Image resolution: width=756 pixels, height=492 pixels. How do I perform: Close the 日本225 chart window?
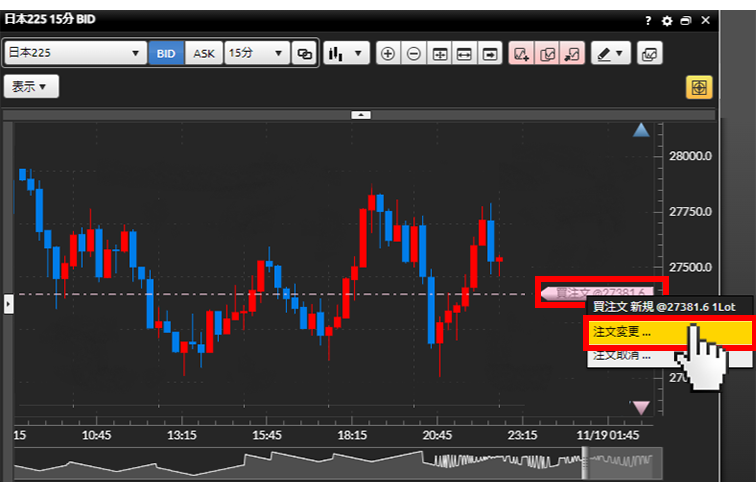(705, 20)
